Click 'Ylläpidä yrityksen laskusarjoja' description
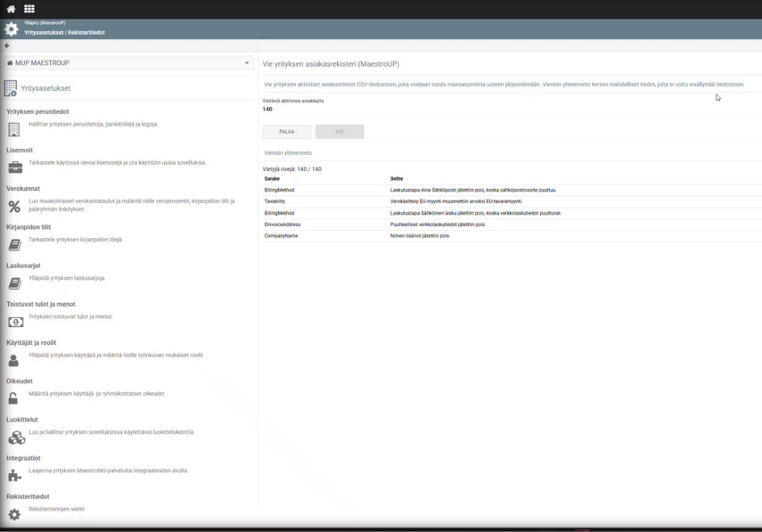 pyautogui.click(x=67, y=278)
